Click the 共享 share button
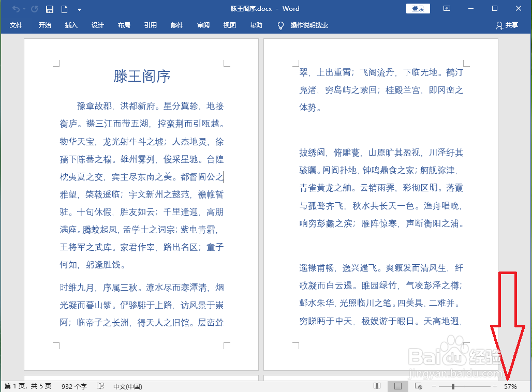The width and height of the screenshot is (532, 392). pyautogui.click(x=507, y=25)
